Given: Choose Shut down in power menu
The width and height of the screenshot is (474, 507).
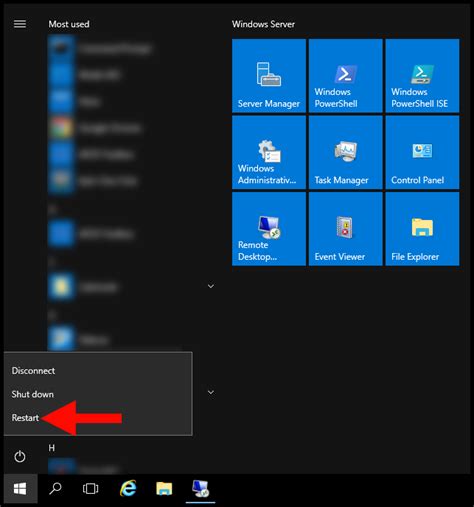Looking at the screenshot, I should (33, 394).
